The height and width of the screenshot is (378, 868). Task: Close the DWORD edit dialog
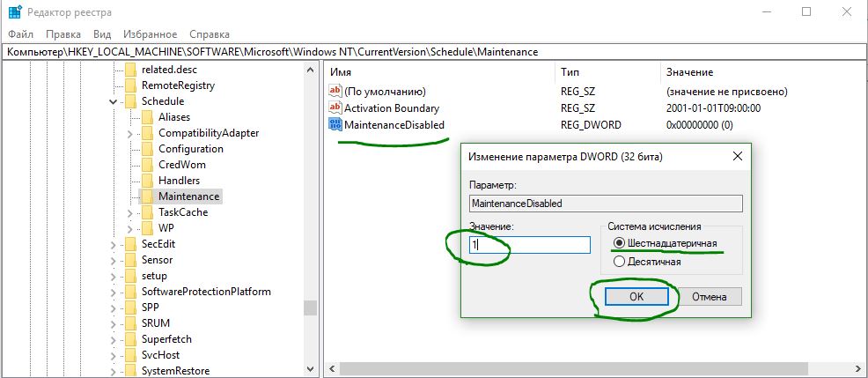738,157
